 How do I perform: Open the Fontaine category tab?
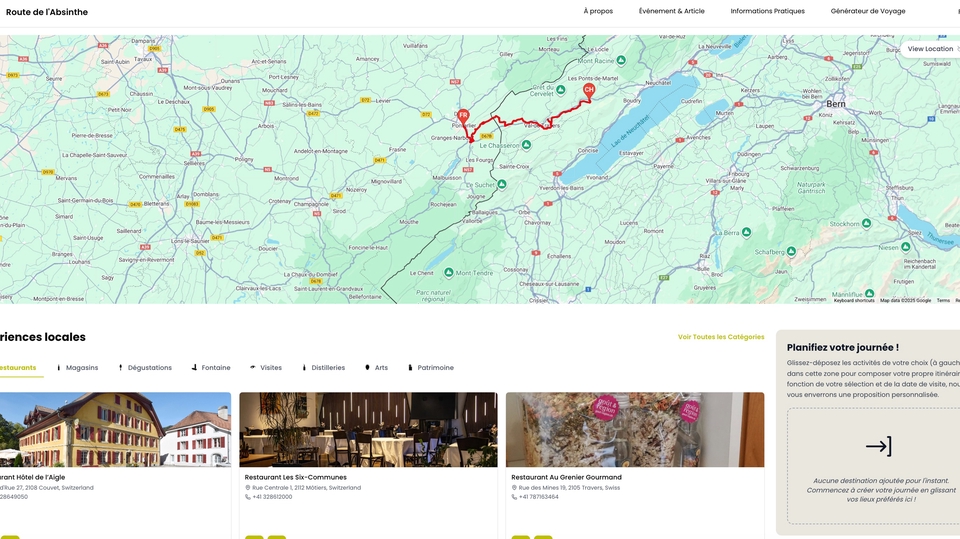(x=211, y=368)
